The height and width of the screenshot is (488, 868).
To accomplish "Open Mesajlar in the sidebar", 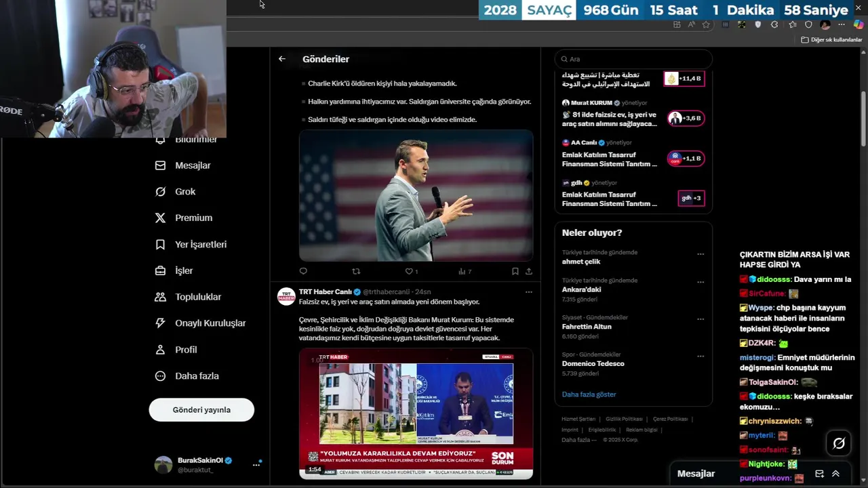I will (x=183, y=165).
